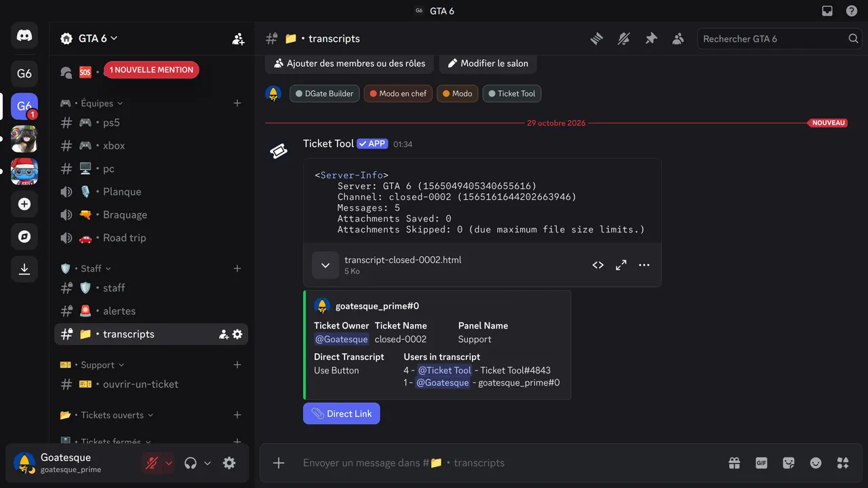Open the GIF picker
The height and width of the screenshot is (488, 868).
tap(762, 463)
